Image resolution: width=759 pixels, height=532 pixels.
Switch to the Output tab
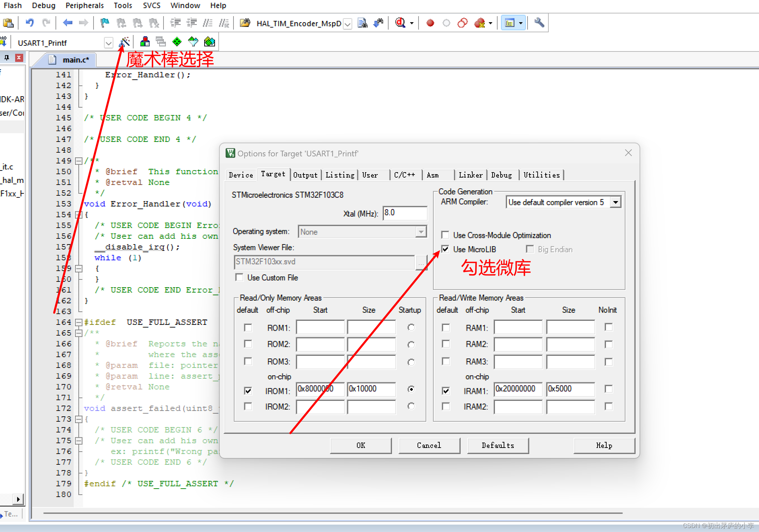pyautogui.click(x=305, y=175)
